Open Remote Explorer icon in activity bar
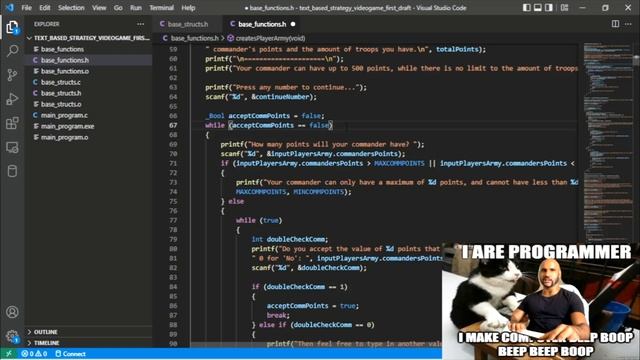640x360 pixels. pyautogui.click(x=12, y=147)
